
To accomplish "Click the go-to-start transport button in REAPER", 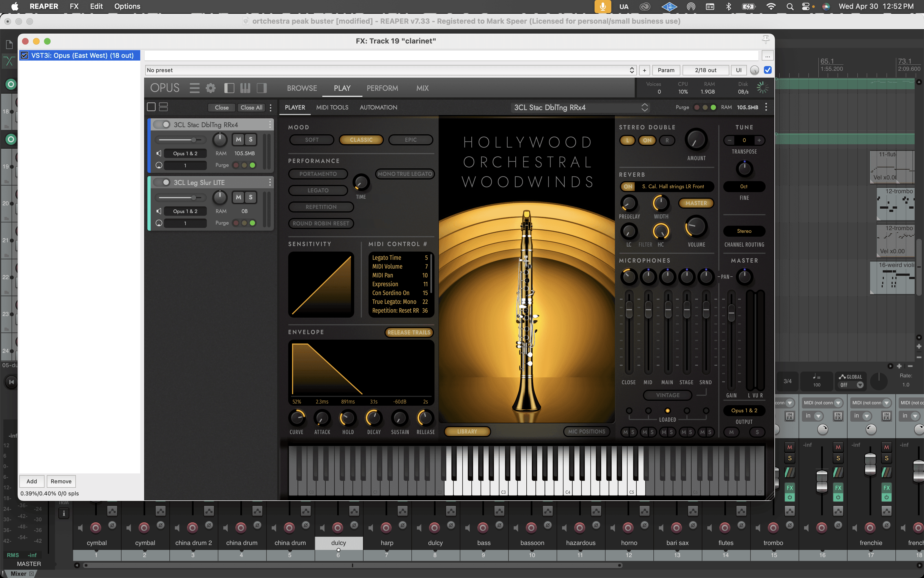I will click(12, 382).
